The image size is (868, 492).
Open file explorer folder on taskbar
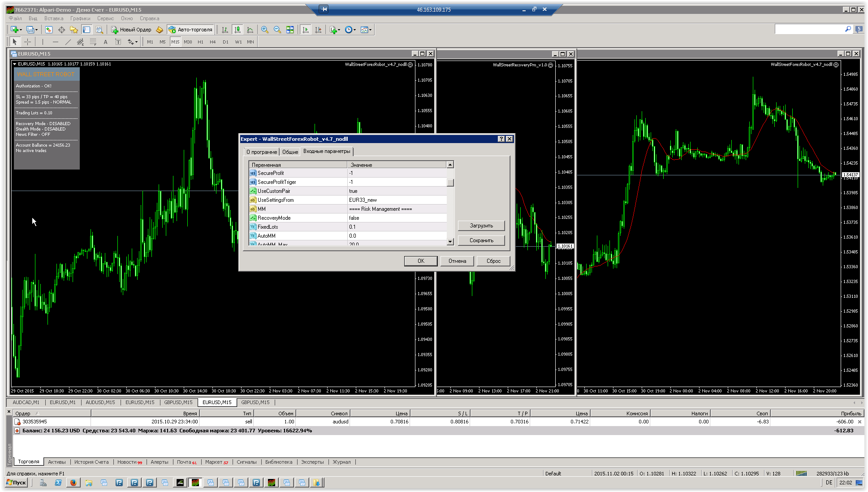[x=88, y=483]
